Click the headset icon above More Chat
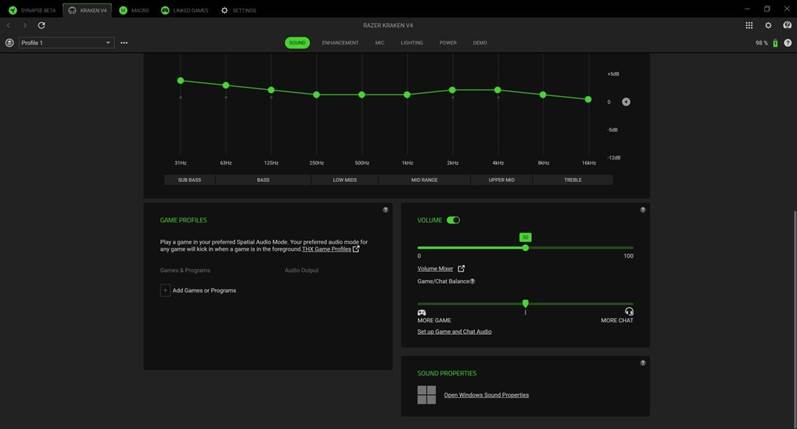This screenshot has height=429, width=797. click(629, 312)
